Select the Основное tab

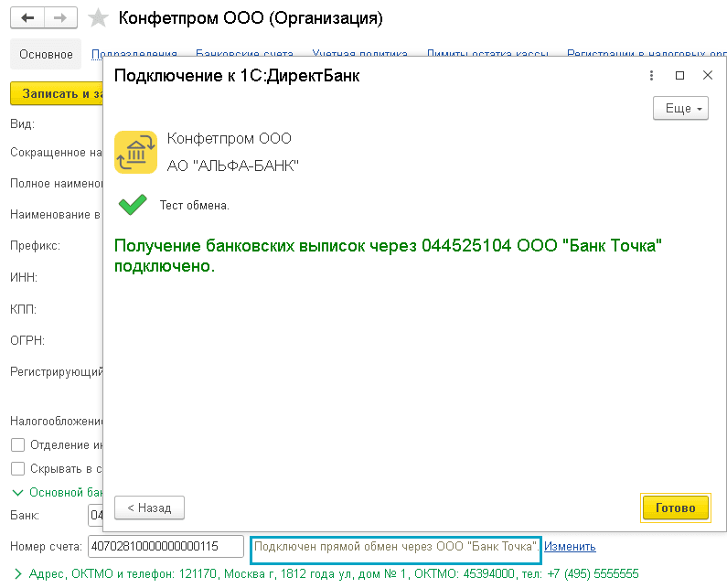tap(46, 54)
